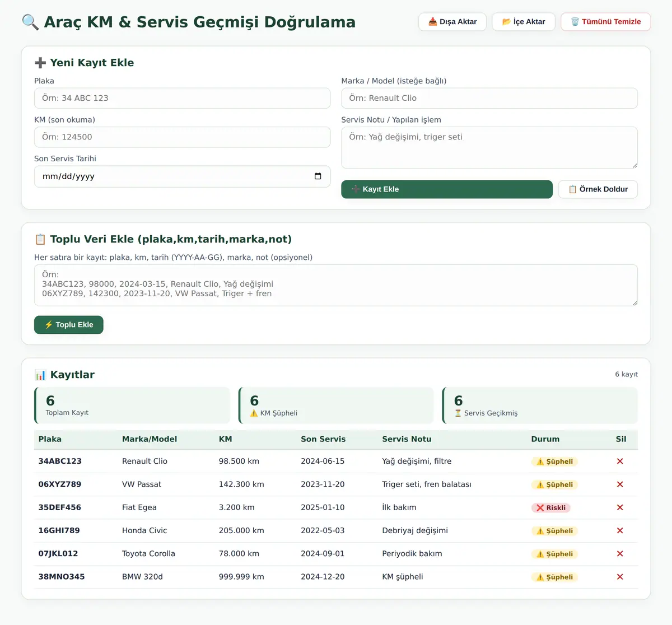Click the Servis Notu column header
Image resolution: width=672 pixels, height=625 pixels.
(407, 440)
